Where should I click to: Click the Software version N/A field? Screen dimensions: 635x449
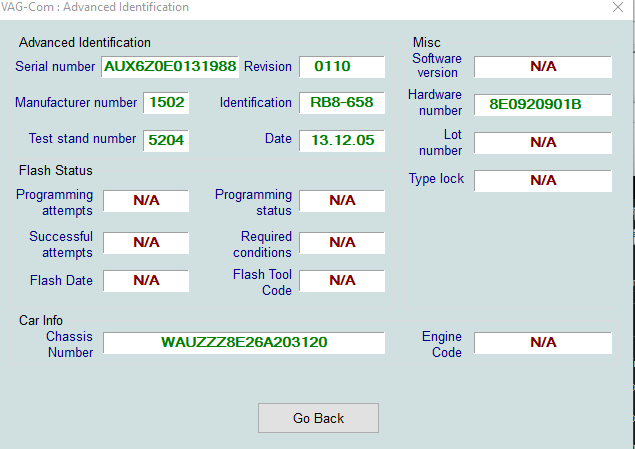click(x=543, y=66)
